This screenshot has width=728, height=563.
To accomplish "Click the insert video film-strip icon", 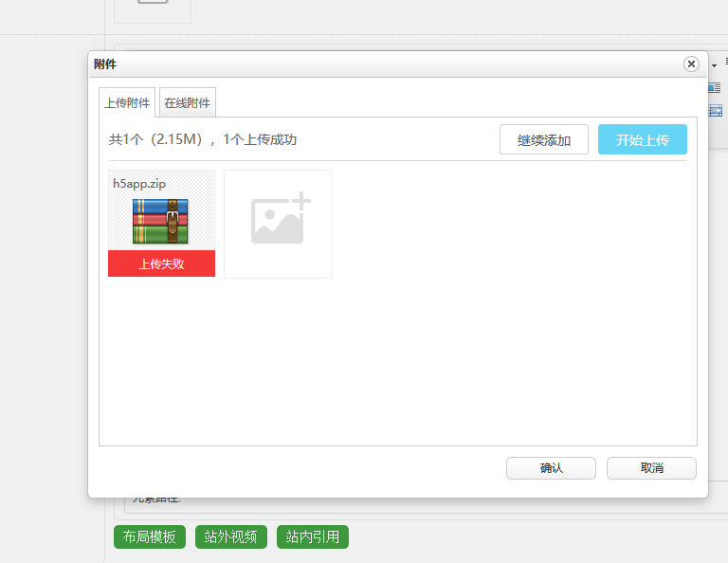I will [x=715, y=111].
